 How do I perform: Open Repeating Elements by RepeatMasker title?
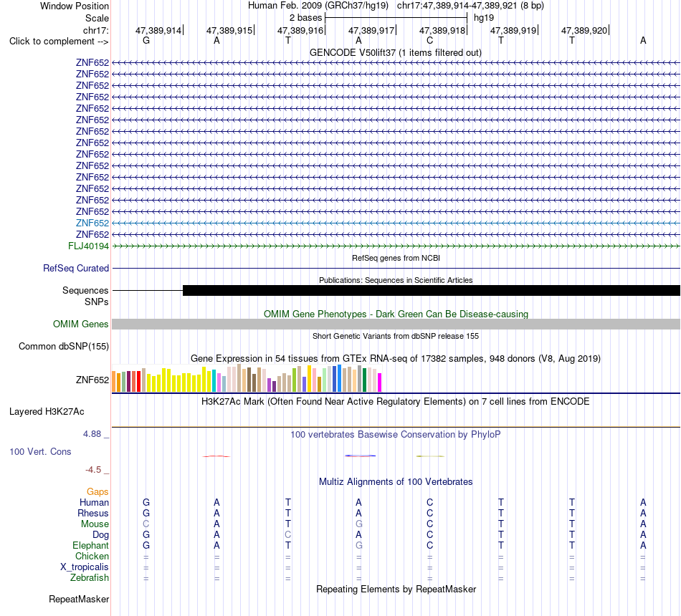point(396,589)
